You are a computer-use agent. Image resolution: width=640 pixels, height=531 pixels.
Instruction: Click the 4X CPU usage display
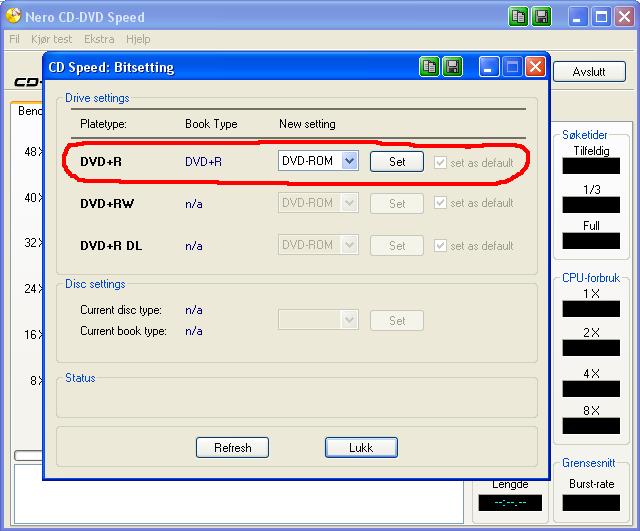click(591, 389)
